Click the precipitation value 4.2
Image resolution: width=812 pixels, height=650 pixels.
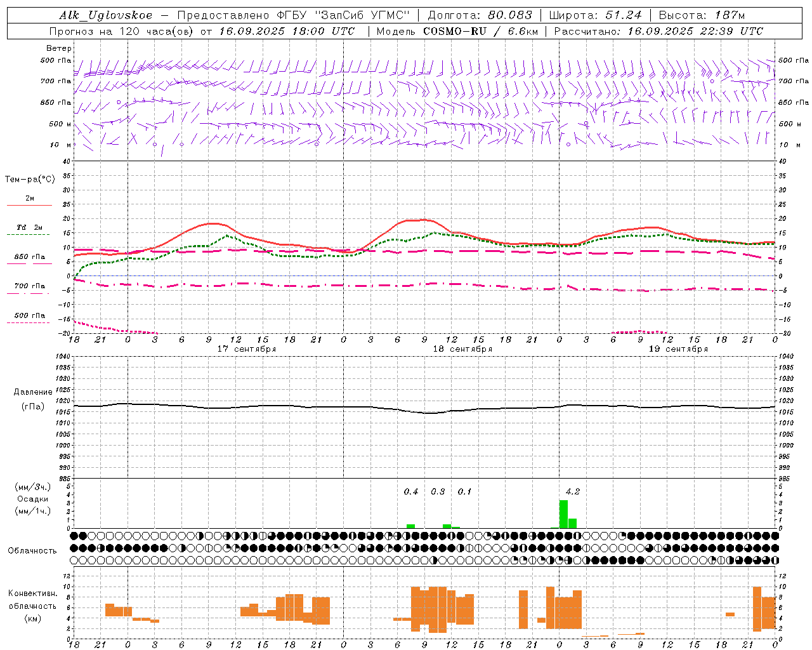coord(572,491)
